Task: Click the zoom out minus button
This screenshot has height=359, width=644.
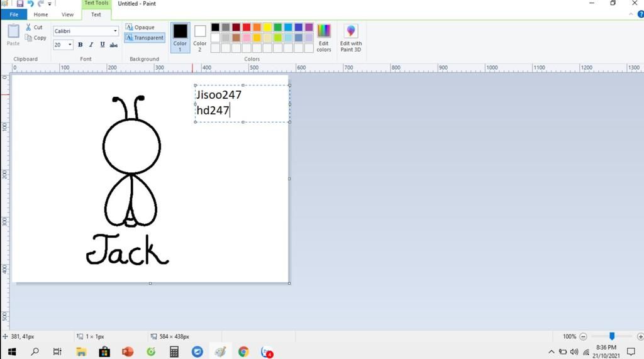Action: (x=583, y=336)
